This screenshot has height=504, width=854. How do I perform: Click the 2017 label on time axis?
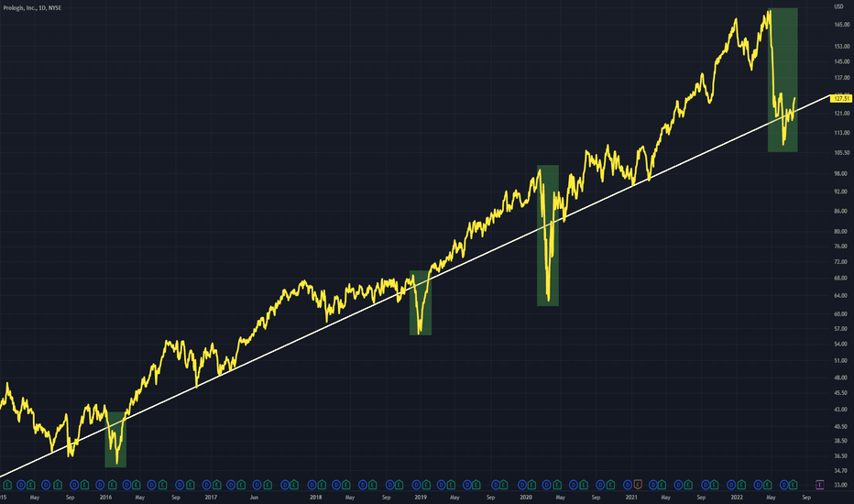211,498
